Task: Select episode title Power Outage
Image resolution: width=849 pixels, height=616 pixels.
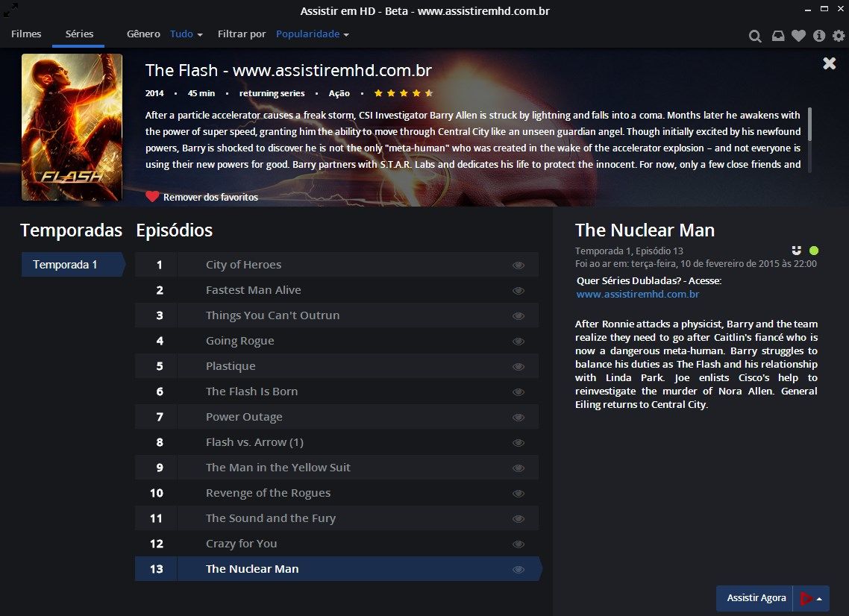Action: (244, 417)
